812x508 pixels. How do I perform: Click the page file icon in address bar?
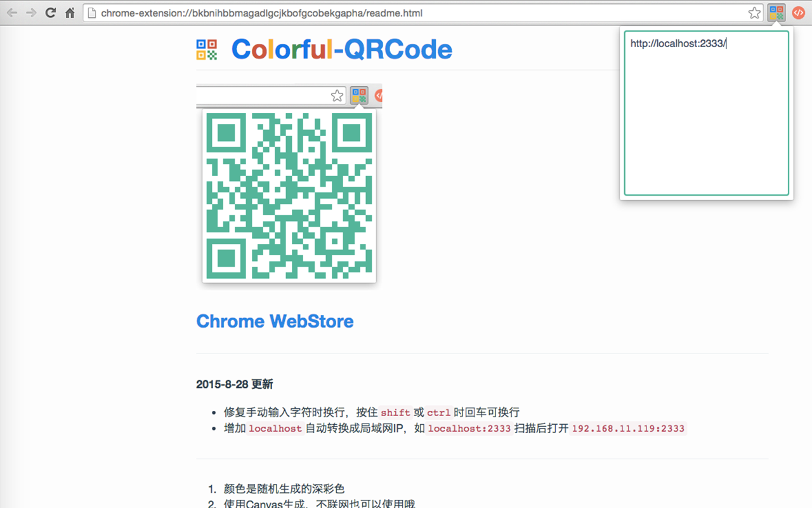click(92, 13)
